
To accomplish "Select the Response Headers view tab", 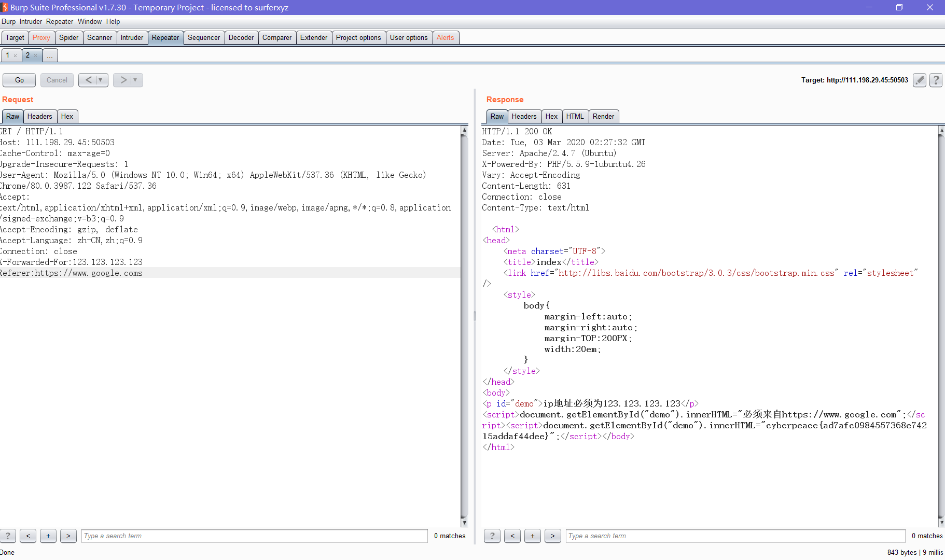I will coord(524,116).
